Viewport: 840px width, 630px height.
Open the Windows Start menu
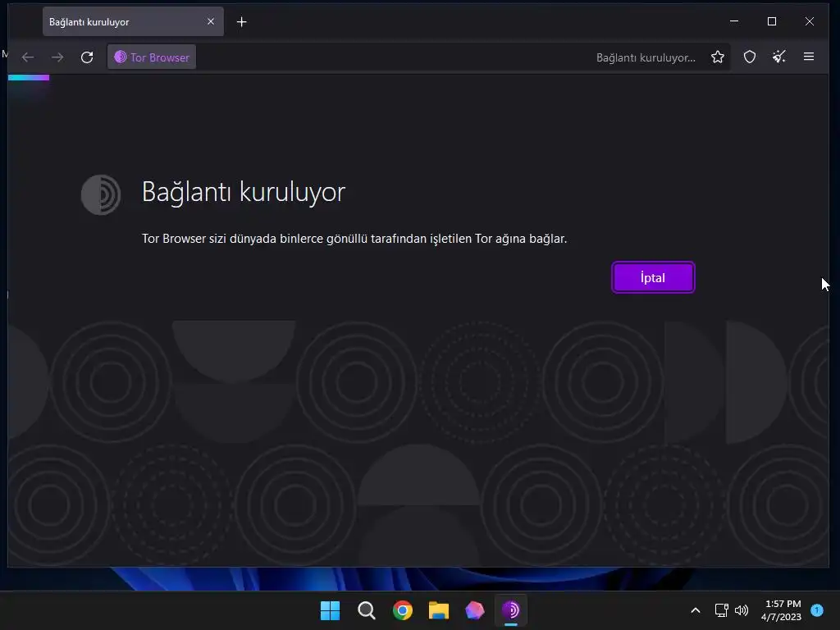point(330,610)
